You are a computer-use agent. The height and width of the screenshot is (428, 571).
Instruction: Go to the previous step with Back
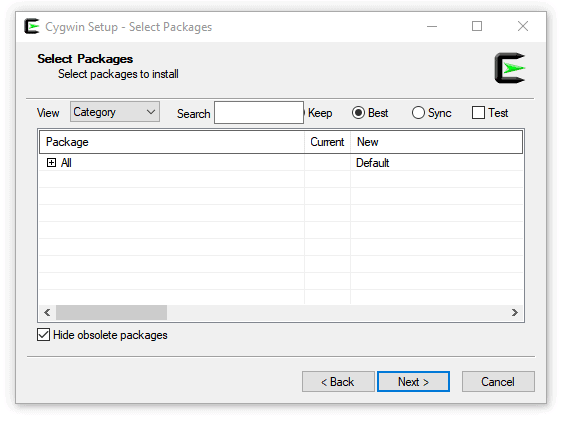(338, 382)
